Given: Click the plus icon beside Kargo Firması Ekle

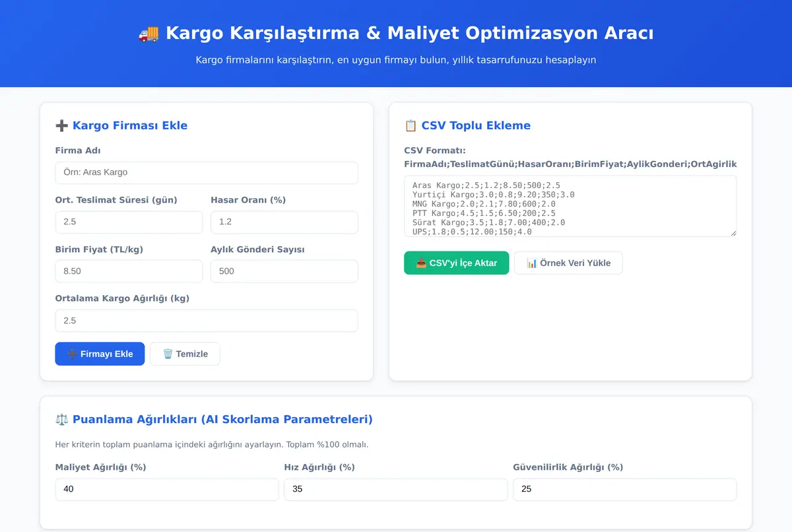Looking at the screenshot, I should click(62, 125).
